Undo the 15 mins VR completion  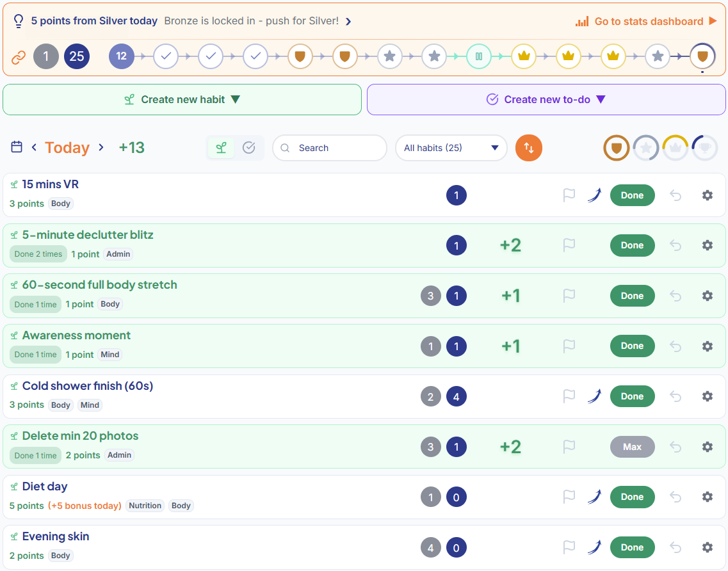675,195
